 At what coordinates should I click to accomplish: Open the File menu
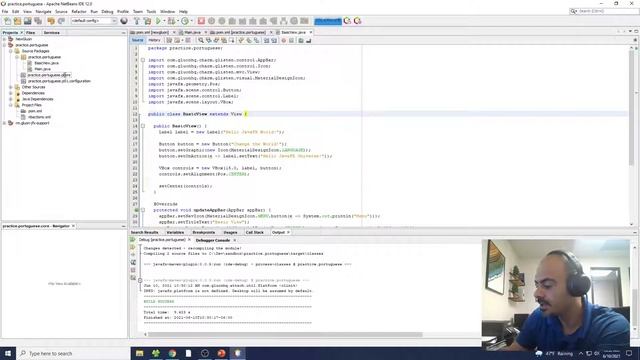5,11
